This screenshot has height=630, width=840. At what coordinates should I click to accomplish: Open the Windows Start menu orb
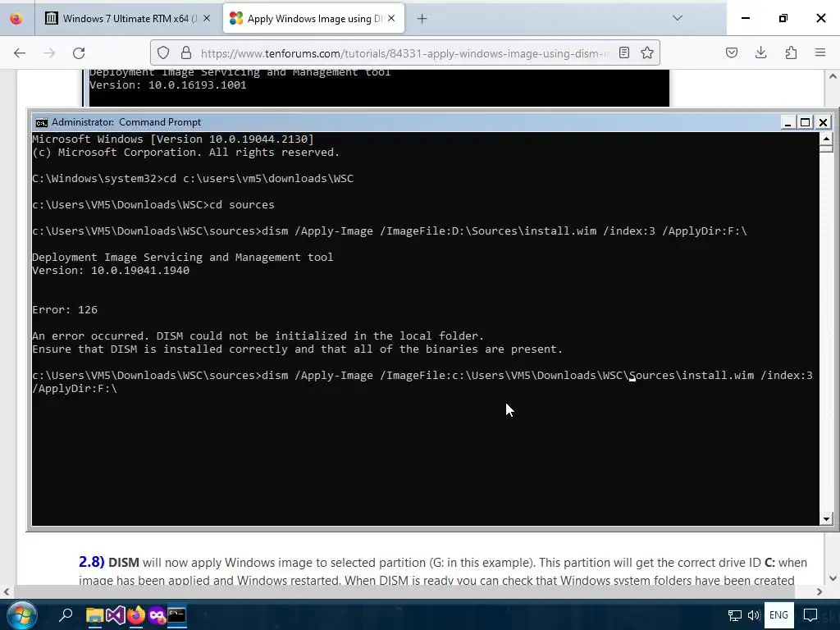tap(21, 615)
